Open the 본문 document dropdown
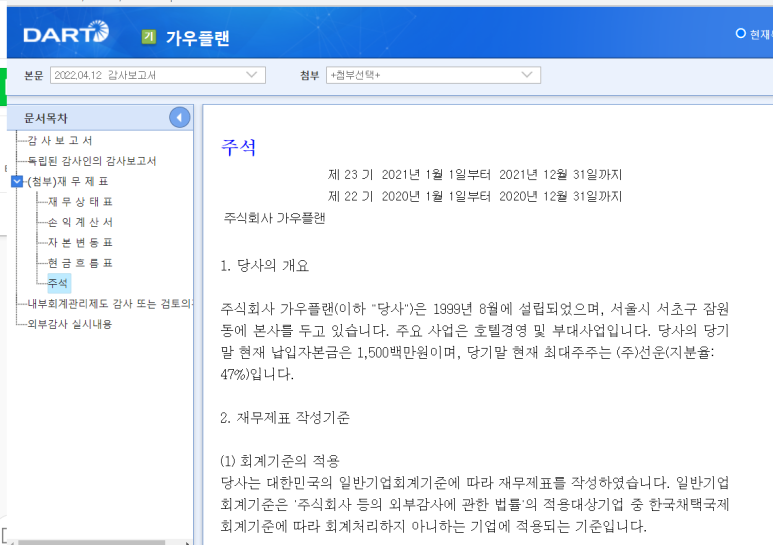The height and width of the screenshot is (545, 773). point(158,75)
